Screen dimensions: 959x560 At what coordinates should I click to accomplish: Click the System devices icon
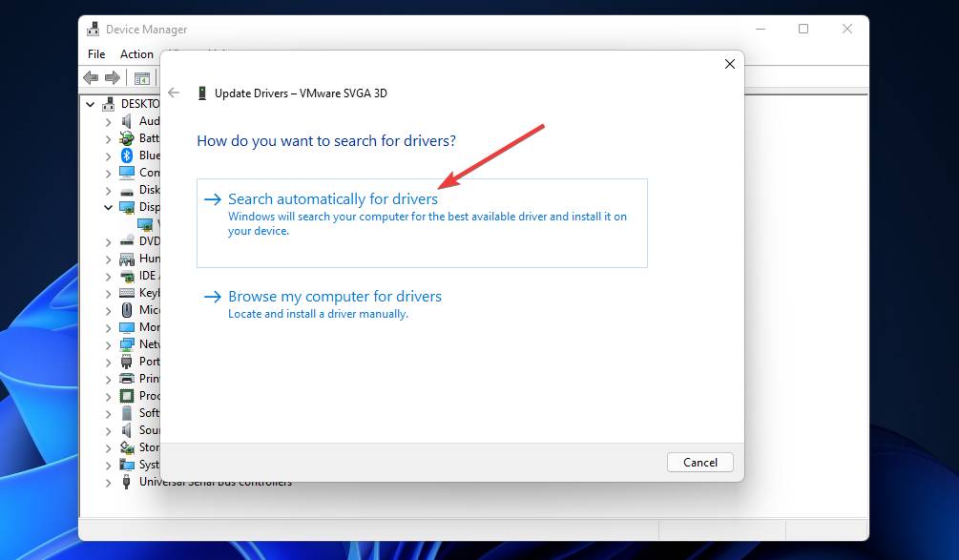click(x=127, y=465)
